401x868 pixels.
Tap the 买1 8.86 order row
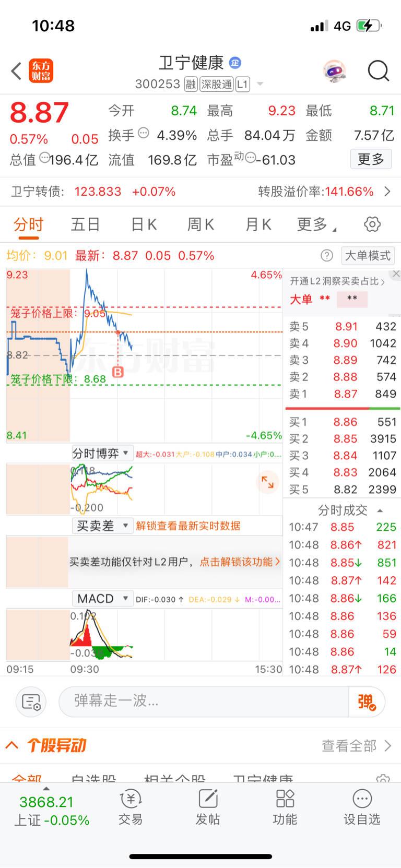(343, 422)
